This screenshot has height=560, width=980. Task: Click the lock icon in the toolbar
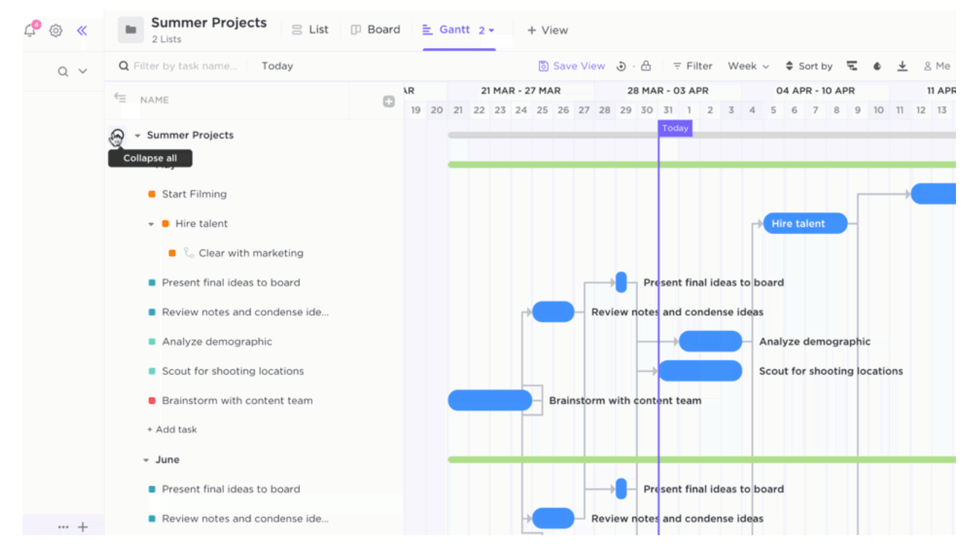(x=646, y=66)
